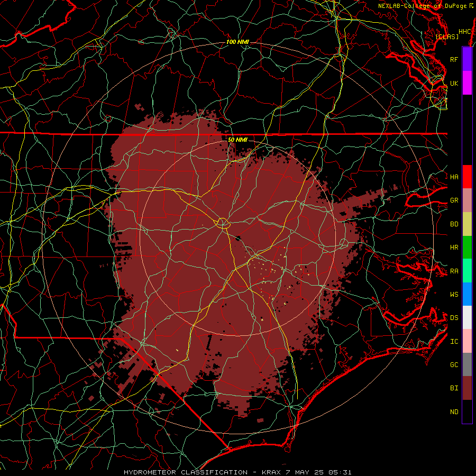The image size is (476, 476).
Task: Select the GC gray legend swatch
Action: (467, 364)
